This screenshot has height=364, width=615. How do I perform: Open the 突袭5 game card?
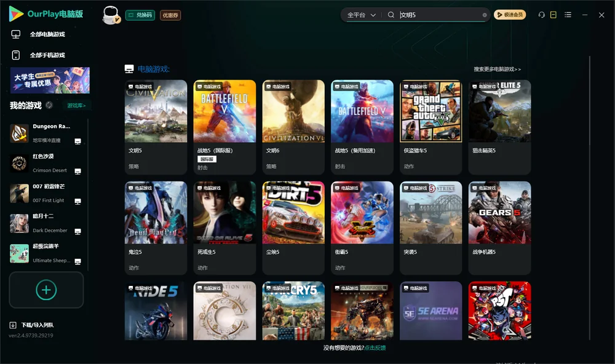(430, 228)
